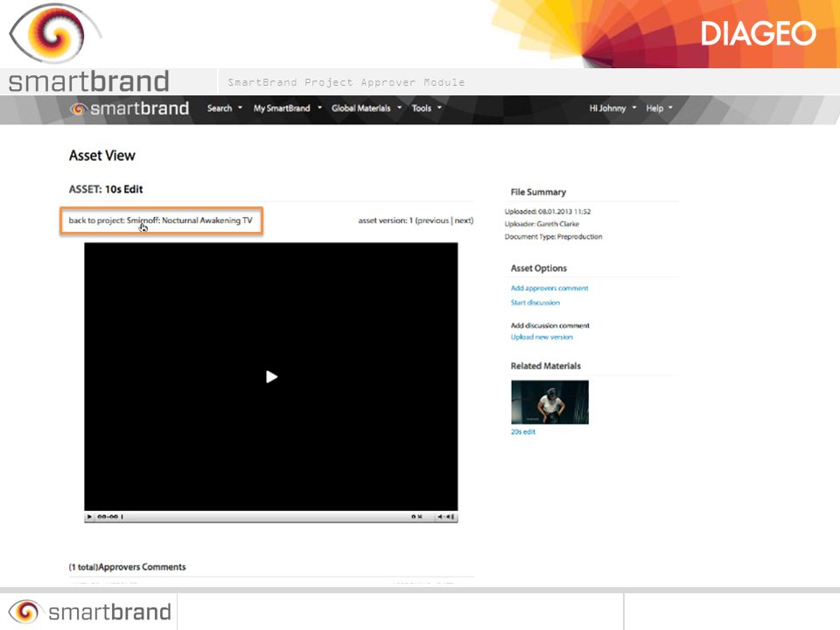Screen dimensions: 840x630
Task: Click Start discussion link
Action: 535,303
